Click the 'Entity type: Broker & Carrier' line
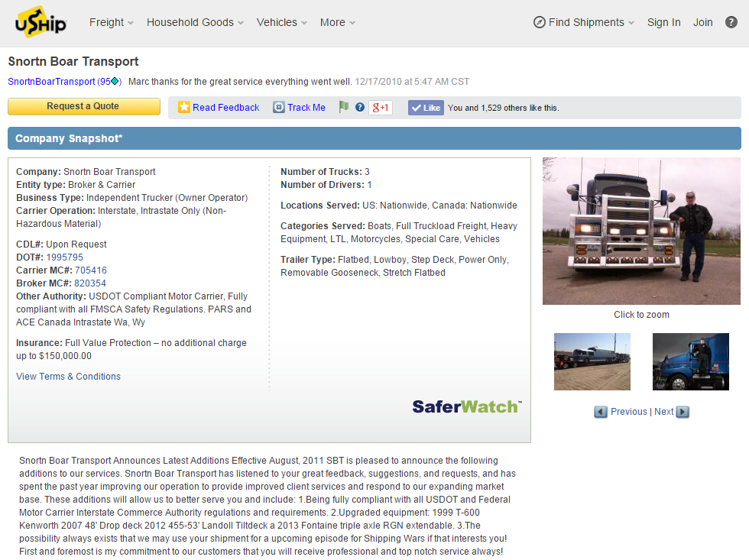Image resolution: width=749 pixels, height=560 pixels. pos(76,184)
